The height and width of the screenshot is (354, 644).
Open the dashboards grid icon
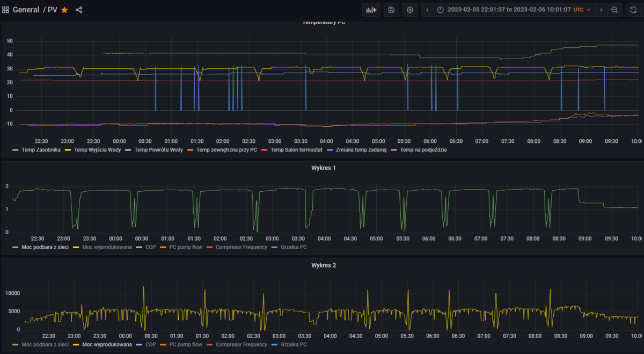(6, 10)
